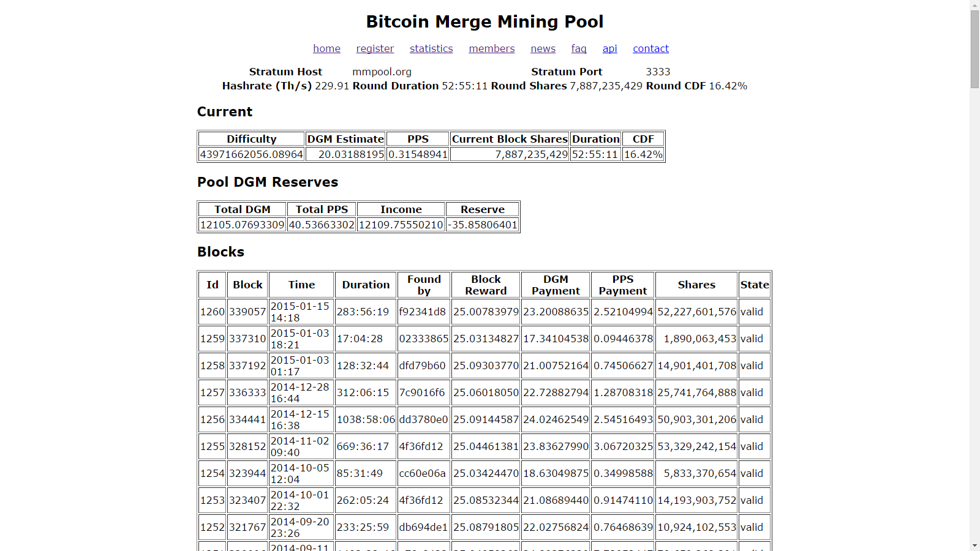This screenshot has height=551, width=980.
Task: Click PPS value 0.31548941
Action: [x=418, y=154]
